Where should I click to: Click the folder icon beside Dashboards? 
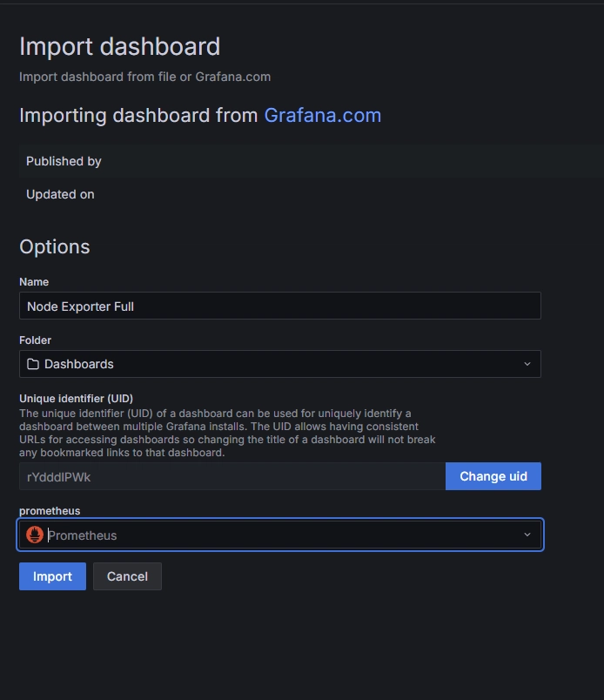coord(33,364)
